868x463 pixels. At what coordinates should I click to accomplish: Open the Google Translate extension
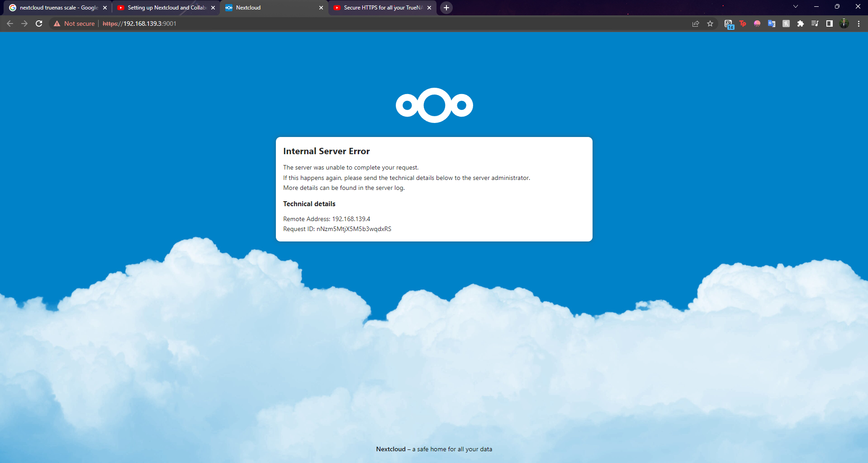tap(772, 24)
